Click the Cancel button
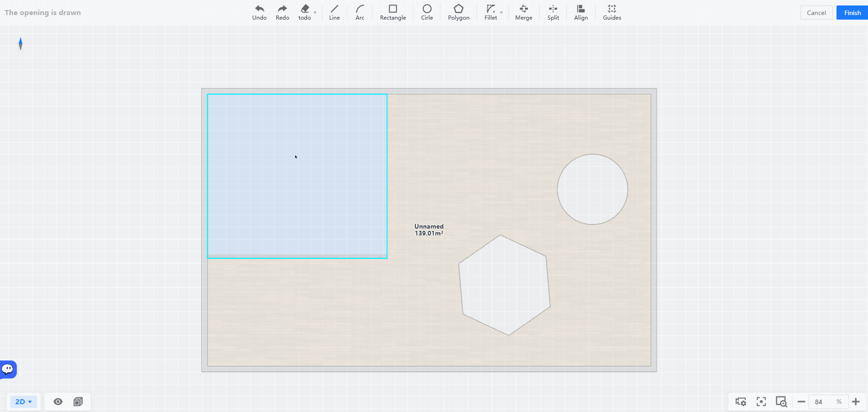Image resolution: width=868 pixels, height=412 pixels. (x=816, y=13)
